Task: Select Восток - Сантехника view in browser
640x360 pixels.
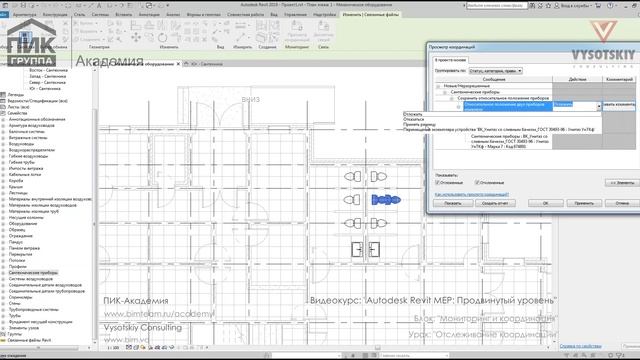Action: coord(48,70)
